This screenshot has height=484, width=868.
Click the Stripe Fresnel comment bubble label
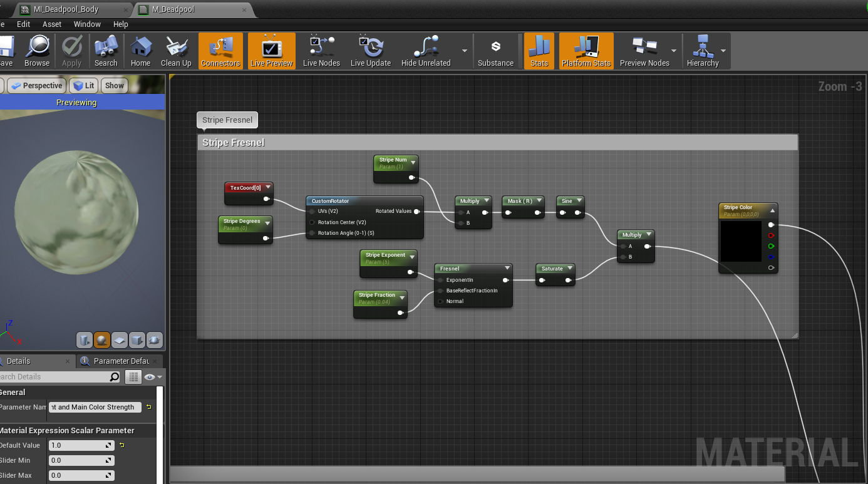[x=227, y=120]
